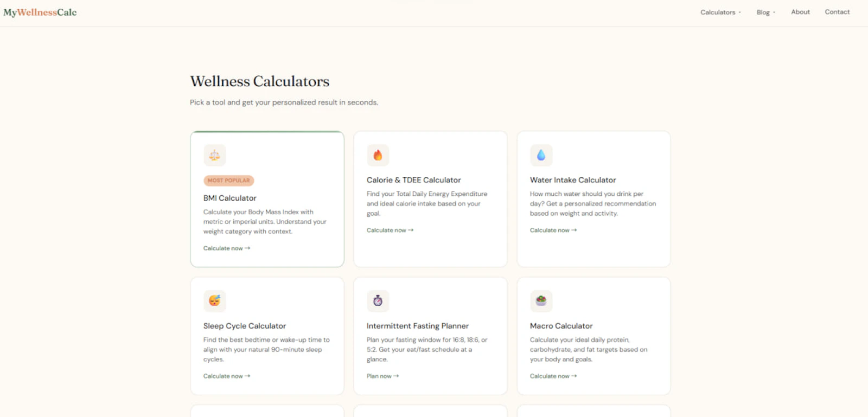
Task: Click the salad bowl Macro icon
Action: pyautogui.click(x=541, y=301)
